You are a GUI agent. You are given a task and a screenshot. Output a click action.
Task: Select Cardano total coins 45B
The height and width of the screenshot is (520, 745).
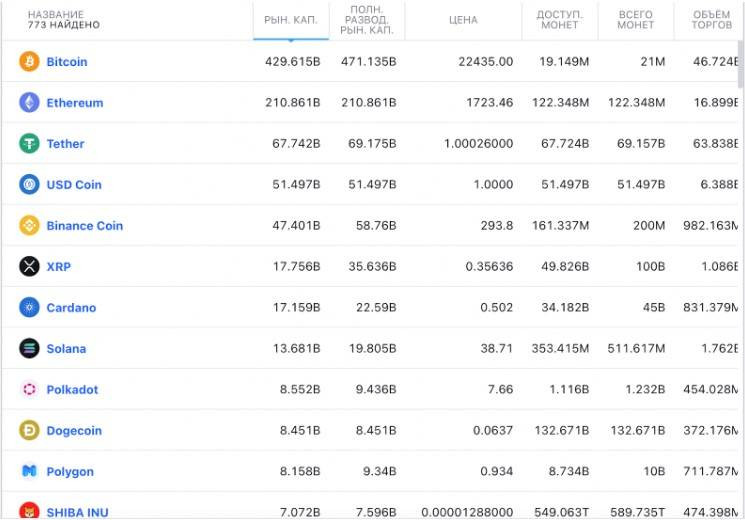(654, 308)
